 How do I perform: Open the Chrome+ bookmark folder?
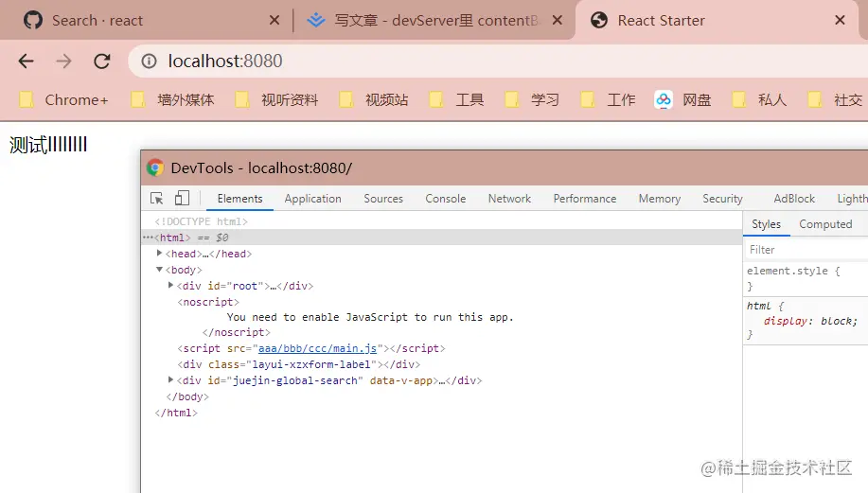point(64,100)
